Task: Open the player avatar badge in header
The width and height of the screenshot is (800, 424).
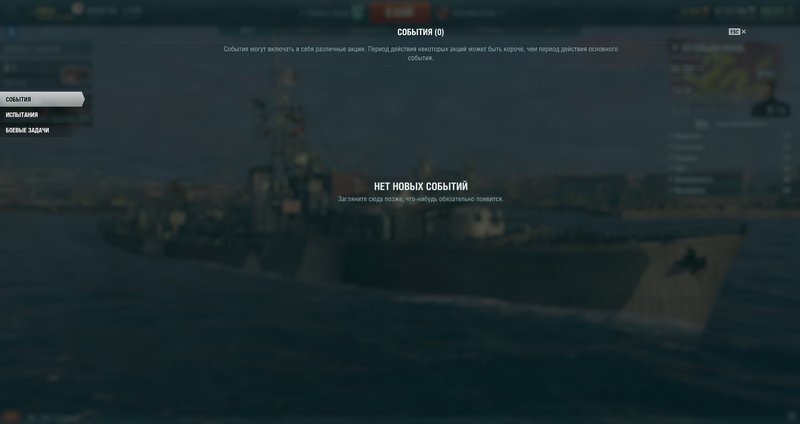Action: point(77,8)
